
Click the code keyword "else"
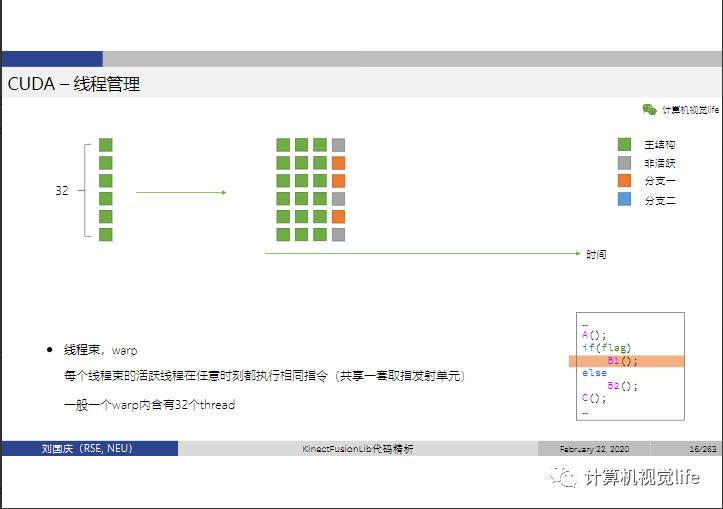594,373
